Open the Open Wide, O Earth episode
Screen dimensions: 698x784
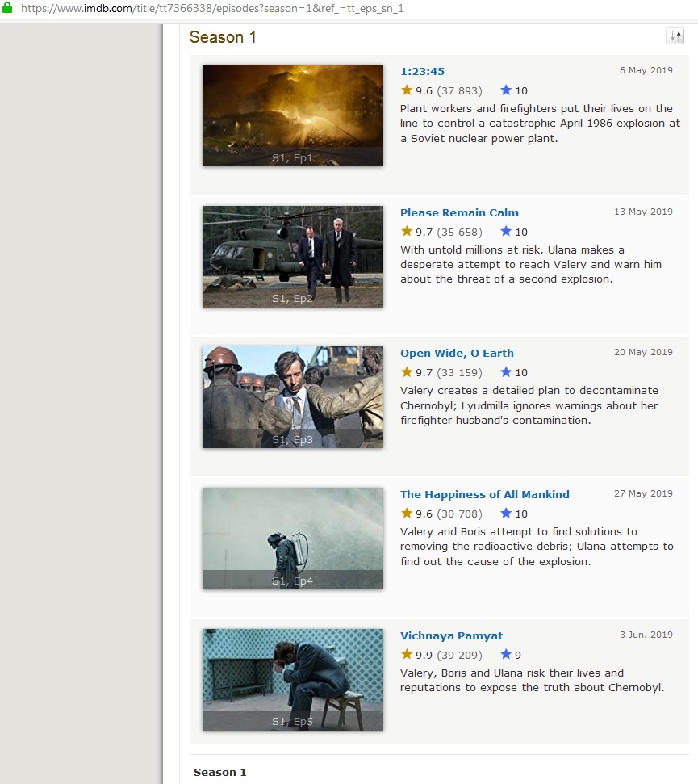(457, 353)
